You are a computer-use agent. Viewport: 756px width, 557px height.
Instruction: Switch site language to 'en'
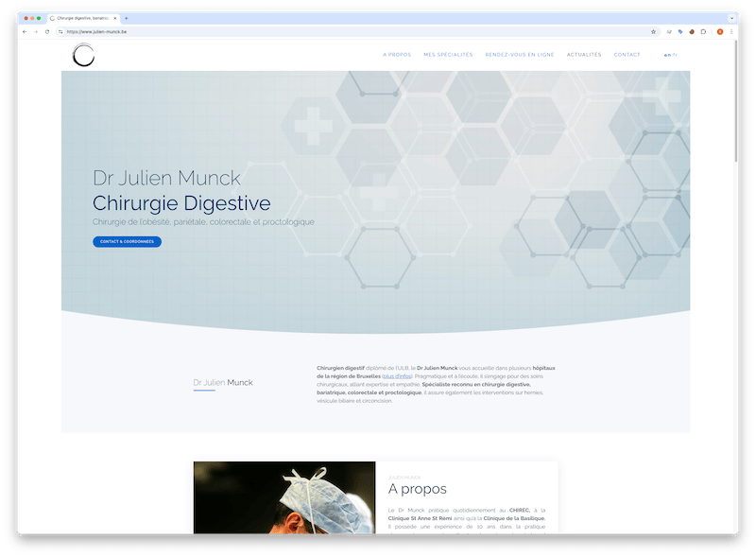coord(667,55)
